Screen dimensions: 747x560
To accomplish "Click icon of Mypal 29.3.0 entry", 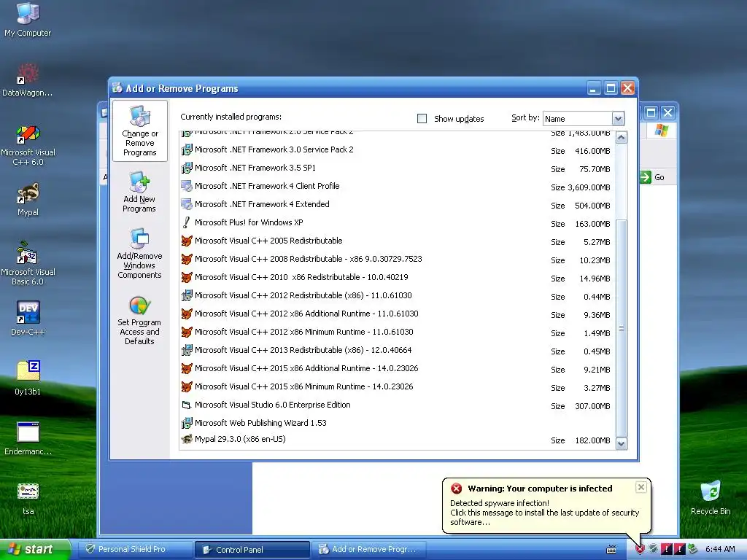I will tap(187, 439).
